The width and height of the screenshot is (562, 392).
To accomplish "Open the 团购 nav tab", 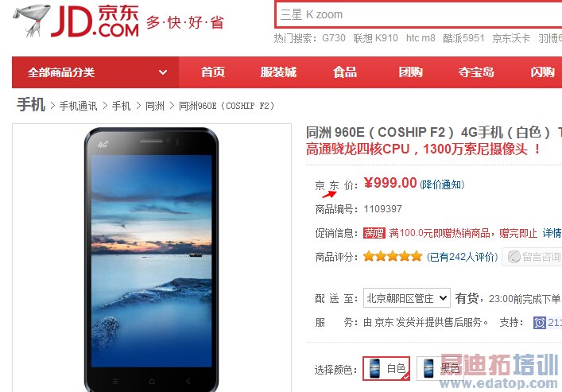I will coord(410,72).
